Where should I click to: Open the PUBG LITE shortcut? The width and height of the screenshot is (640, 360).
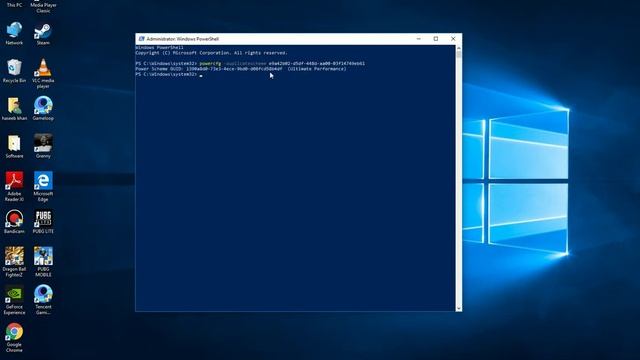click(43, 222)
